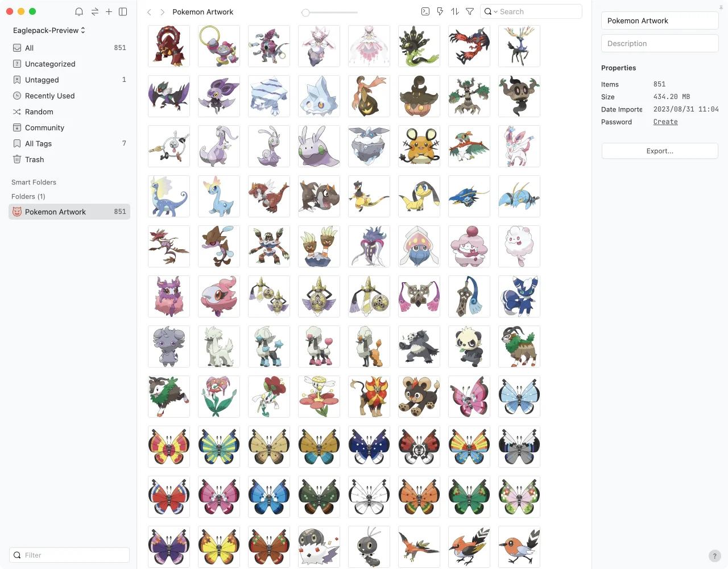Select the Pangoro thumbnail
Screen dimensions: 728x569
419,347
